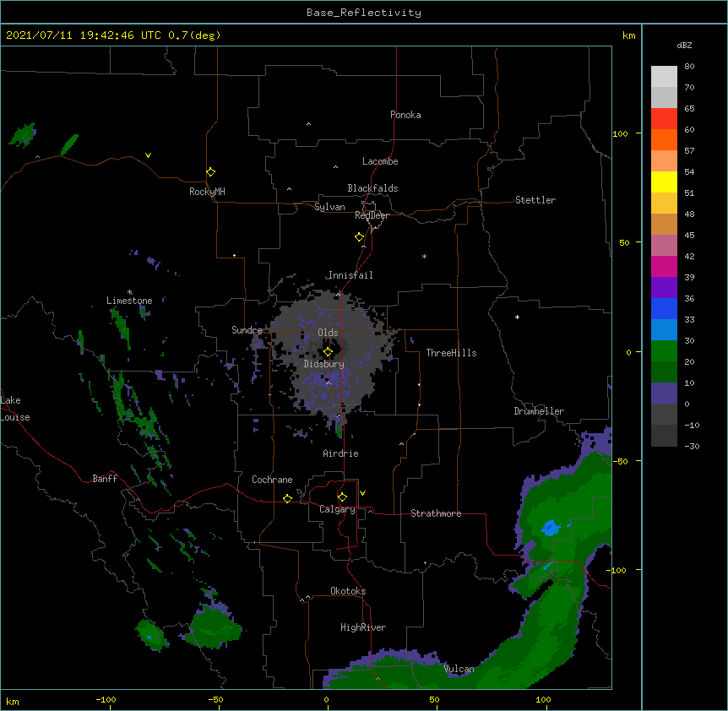
Task: Select the yellow diamond marker below Cochrane
Action: 287,498
